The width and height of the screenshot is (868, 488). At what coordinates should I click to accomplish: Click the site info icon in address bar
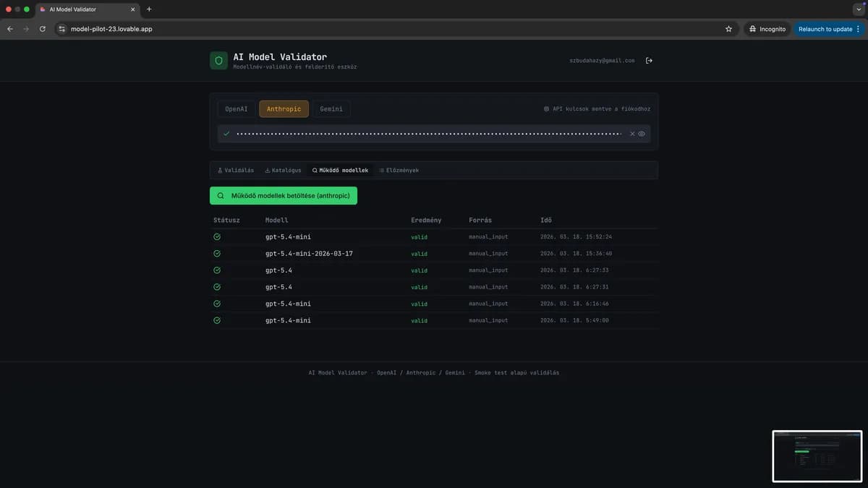[x=62, y=29]
